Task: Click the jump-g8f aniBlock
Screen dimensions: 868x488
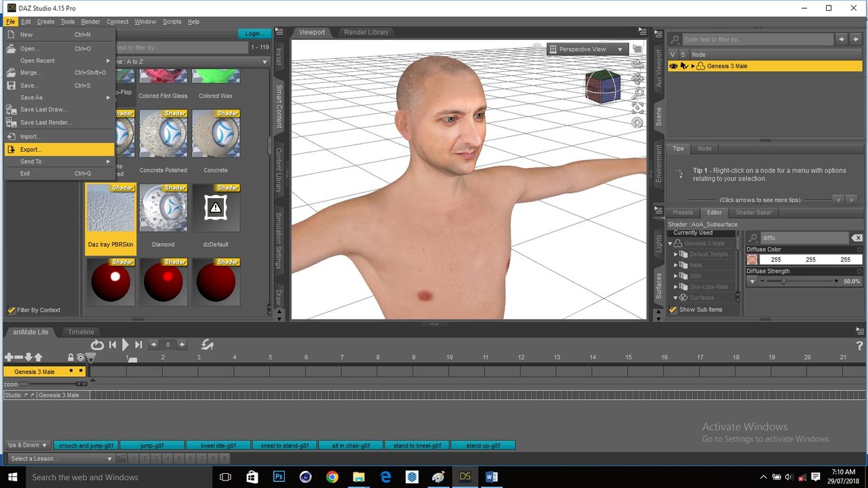Action: coord(152,445)
